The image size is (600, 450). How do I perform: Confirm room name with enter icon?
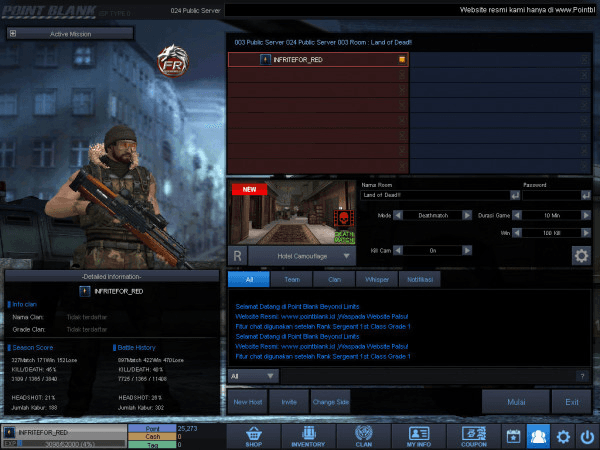pos(515,195)
